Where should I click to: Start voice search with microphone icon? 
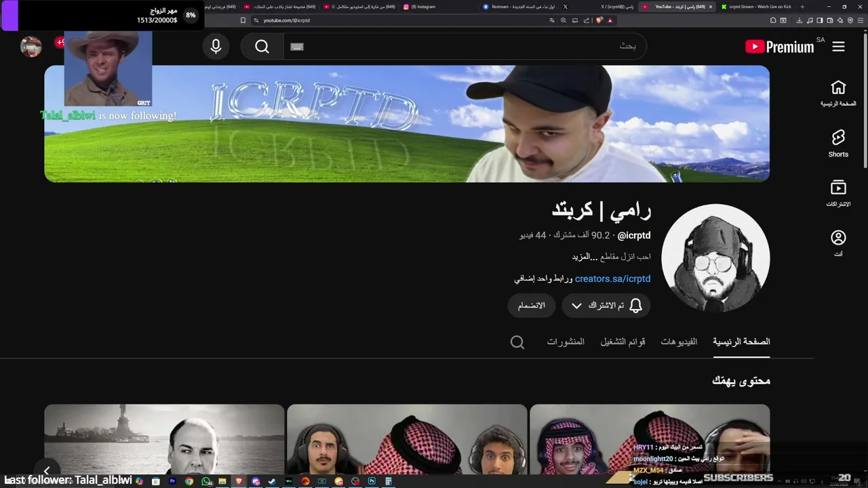[x=216, y=47]
